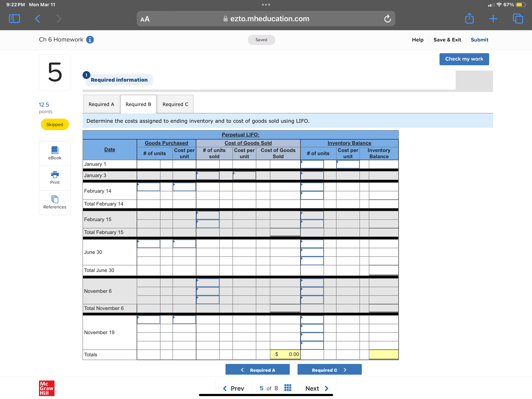
Task: Open question grid navigator
Action: pyautogui.click(x=288, y=388)
